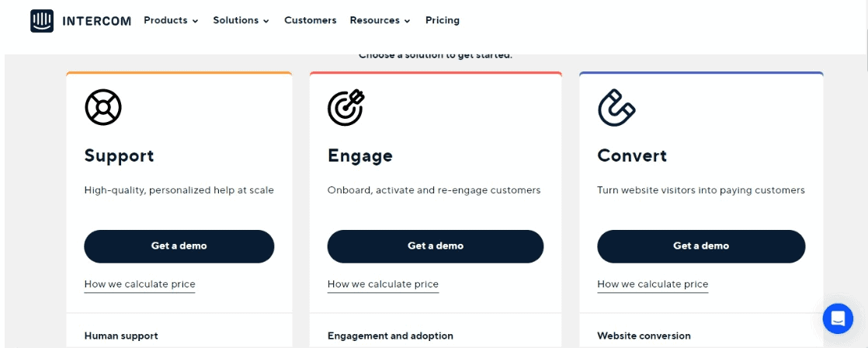Select the Engage card heading

click(359, 156)
